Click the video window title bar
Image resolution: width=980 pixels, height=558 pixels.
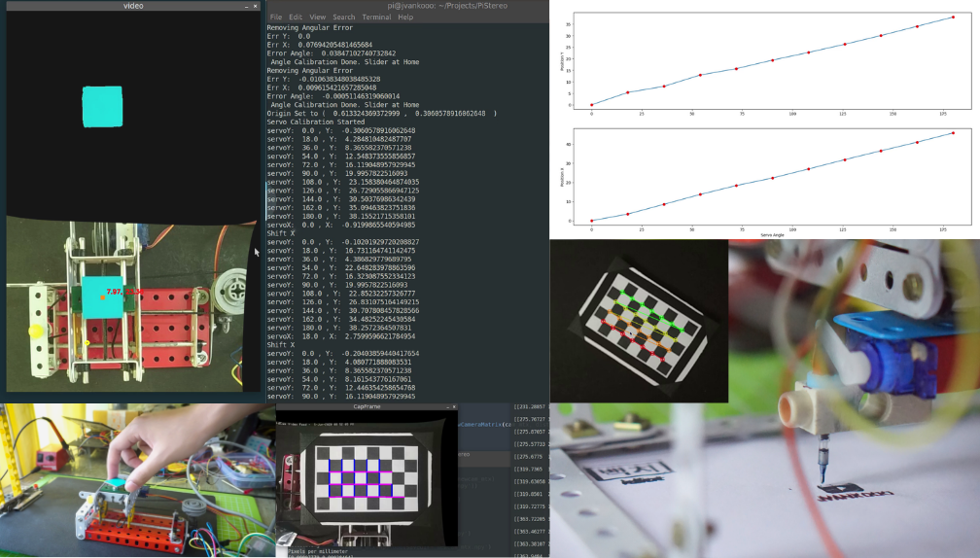[134, 6]
